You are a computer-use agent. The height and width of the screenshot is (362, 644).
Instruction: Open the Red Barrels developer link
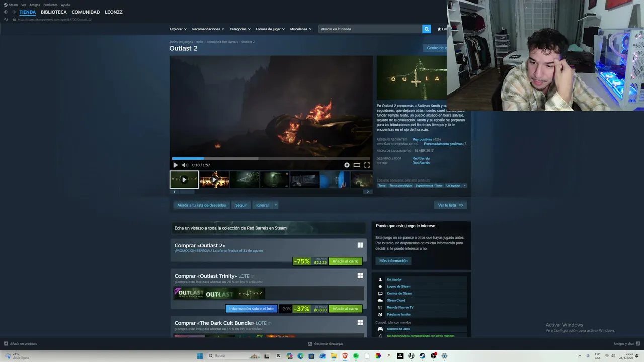tap(421, 158)
